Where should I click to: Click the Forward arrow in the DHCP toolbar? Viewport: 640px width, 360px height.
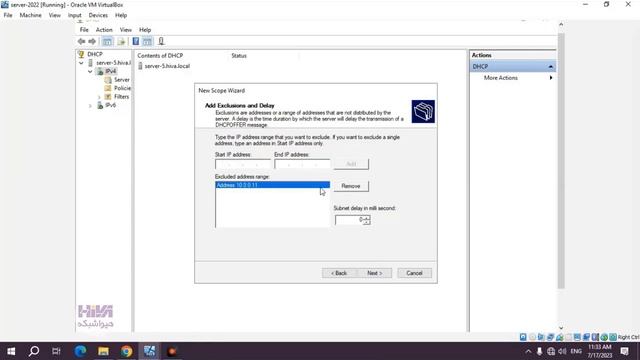pos(92,41)
